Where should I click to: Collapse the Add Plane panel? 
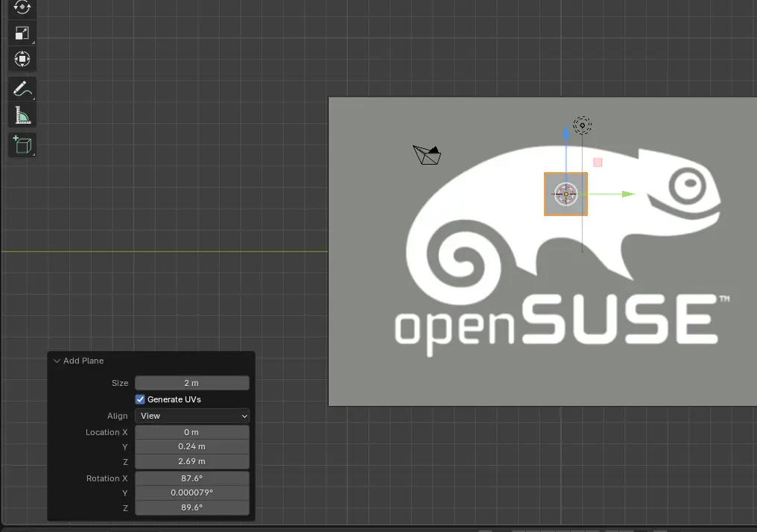(57, 361)
